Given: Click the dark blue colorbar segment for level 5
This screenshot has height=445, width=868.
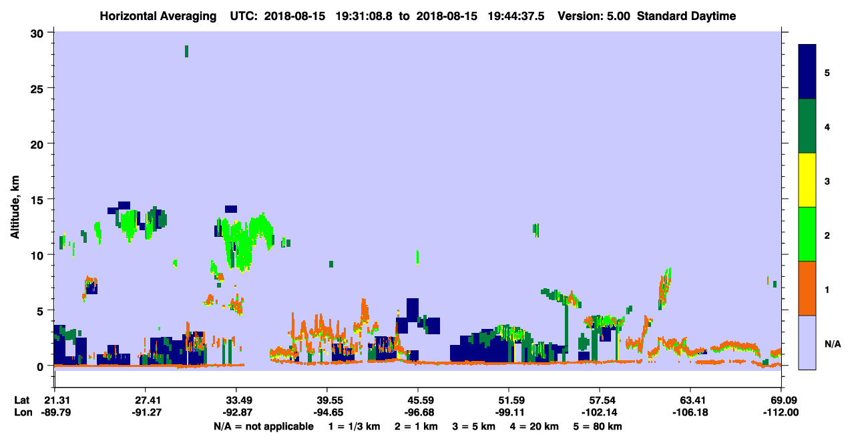Looking at the screenshot, I should (x=807, y=71).
